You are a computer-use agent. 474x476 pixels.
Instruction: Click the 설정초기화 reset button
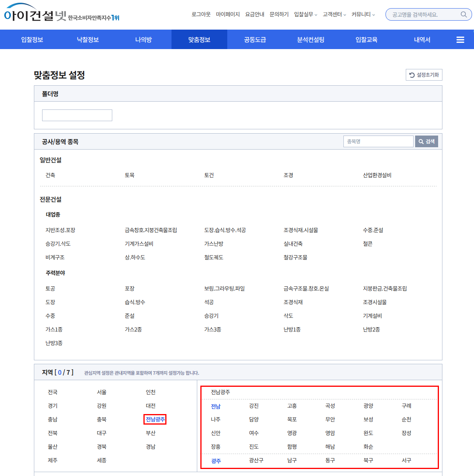click(x=424, y=75)
